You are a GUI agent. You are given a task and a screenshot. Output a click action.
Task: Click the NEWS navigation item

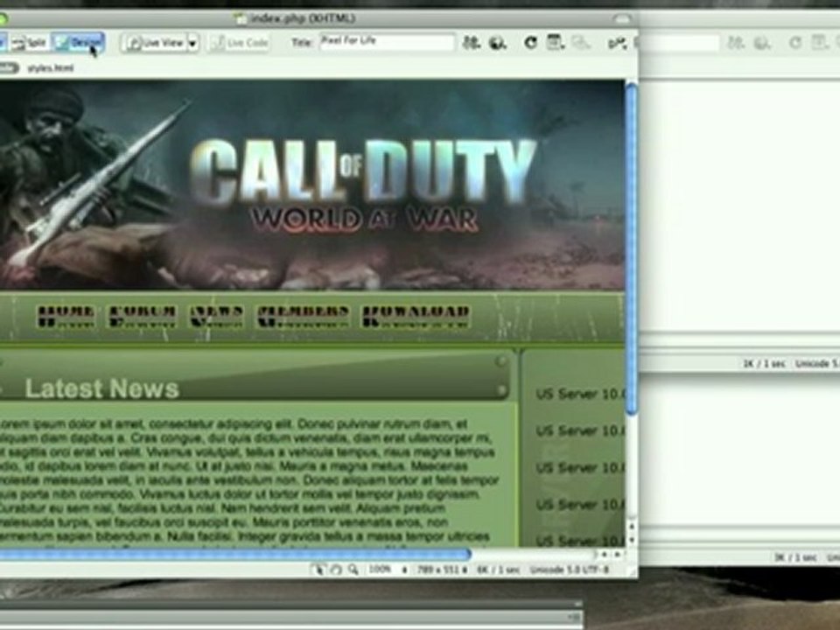click(x=217, y=316)
